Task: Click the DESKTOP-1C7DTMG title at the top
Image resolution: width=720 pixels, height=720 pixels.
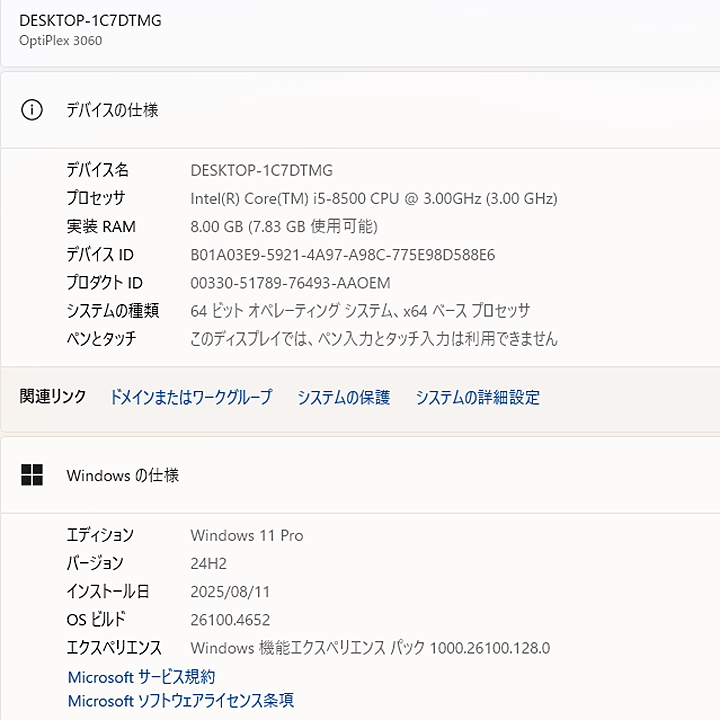Action: [x=90, y=20]
